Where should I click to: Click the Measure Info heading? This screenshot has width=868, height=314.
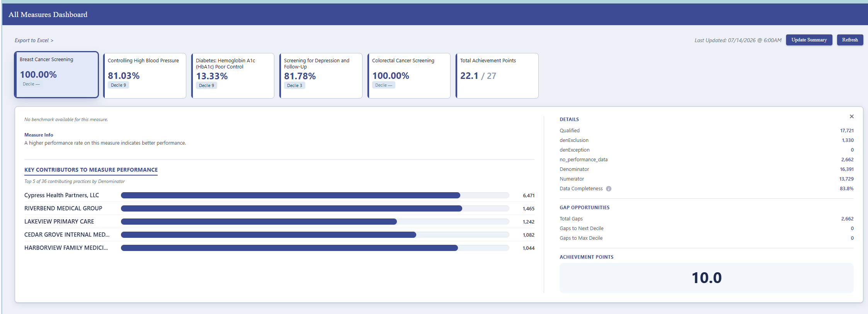[x=39, y=135]
